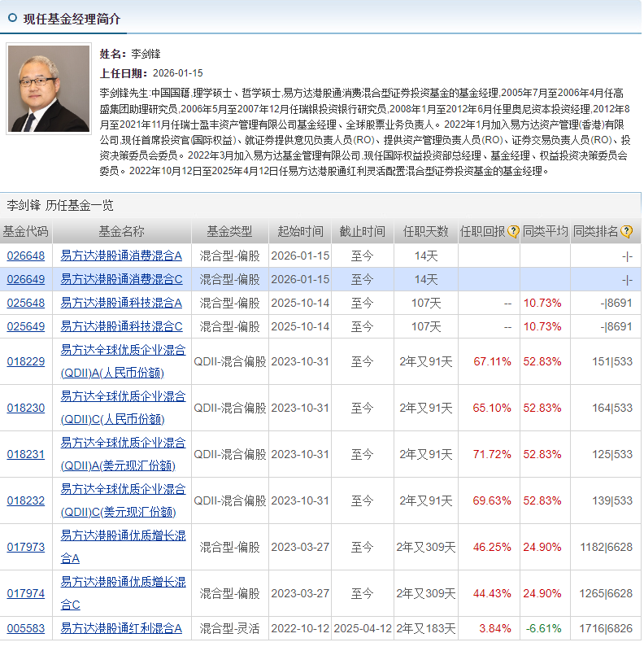Click the 3.84% return value
This screenshot has width=644, height=651.
(495, 628)
